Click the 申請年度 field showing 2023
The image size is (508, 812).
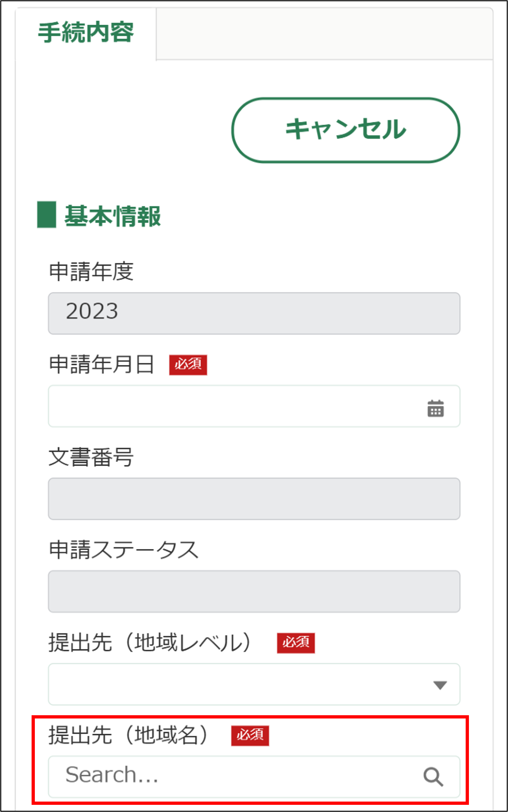click(254, 313)
